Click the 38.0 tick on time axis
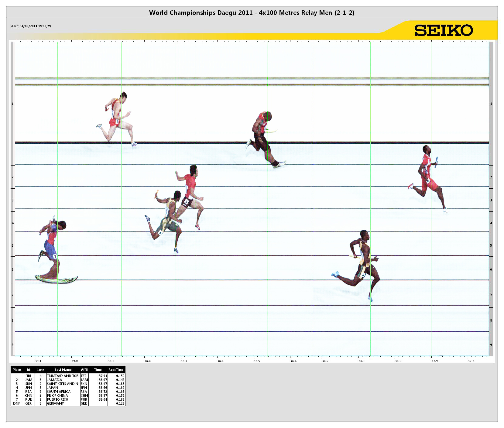The image size is (504, 428). tap(398, 361)
